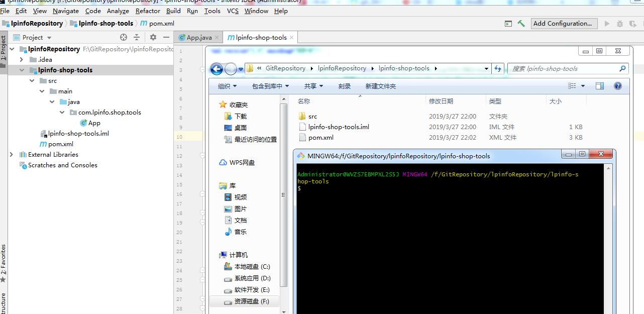This screenshot has width=644, height=314.
Task: Click the Build Project hammer icon
Action: pyautogui.click(x=521, y=24)
